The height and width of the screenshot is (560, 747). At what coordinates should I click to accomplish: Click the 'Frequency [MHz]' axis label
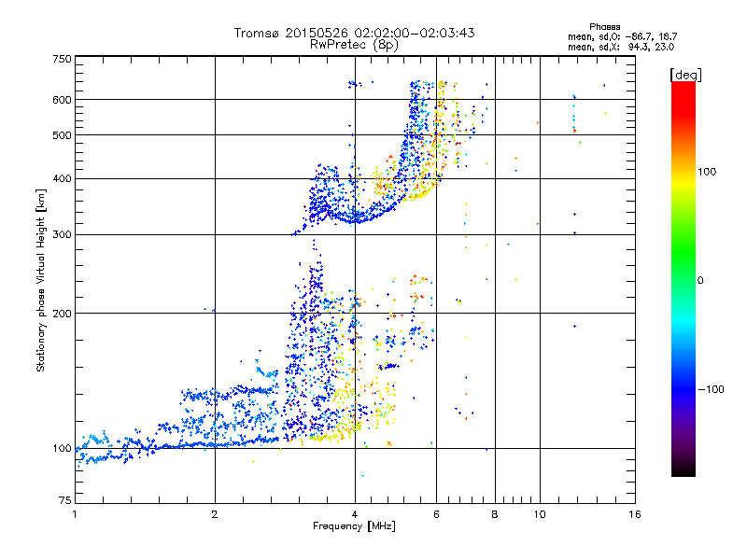coord(354,526)
